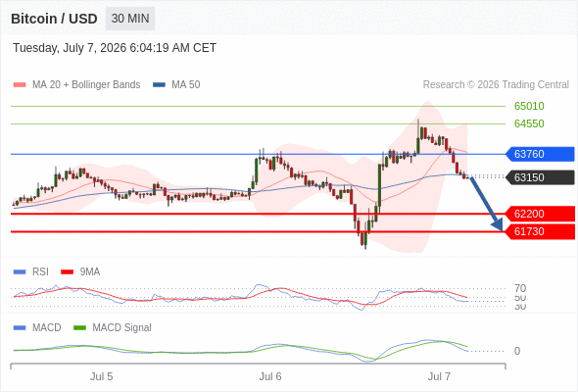578x392 pixels.
Task: Click the 'Research © 2026 Trading Central' text
Action: pyautogui.click(x=496, y=85)
